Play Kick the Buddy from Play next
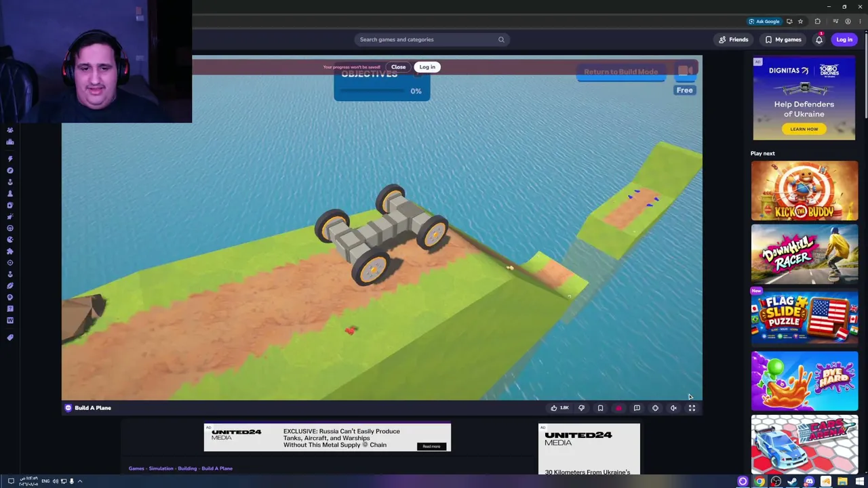Image resolution: width=868 pixels, height=488 pixels. pyautogui.click(x=804, y=191)
